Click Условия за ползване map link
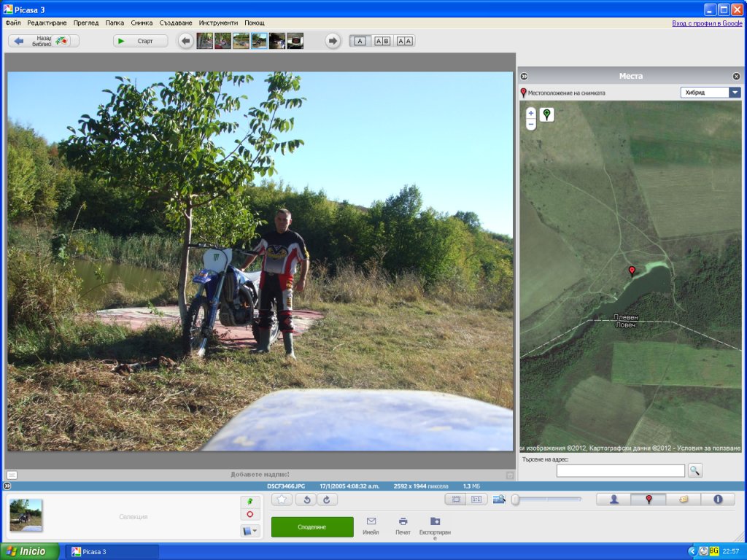The width and height of the screenshot is (747, 560). pos(708,448)
